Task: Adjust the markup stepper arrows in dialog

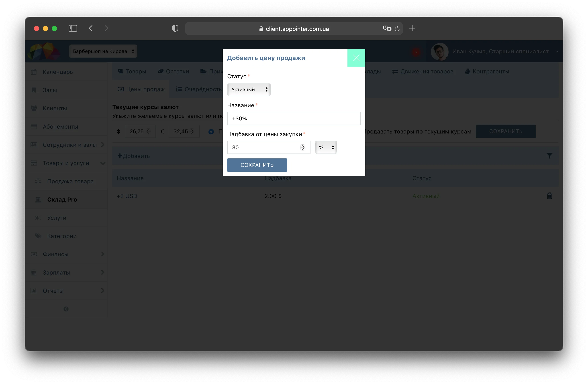Action: click(x=303, y=147)
